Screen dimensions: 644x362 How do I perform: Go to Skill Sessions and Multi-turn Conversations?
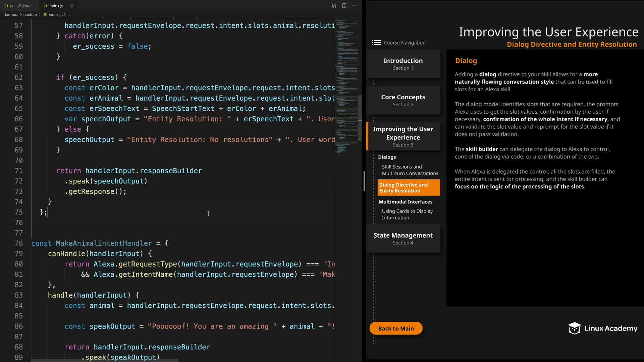point(410,170)
